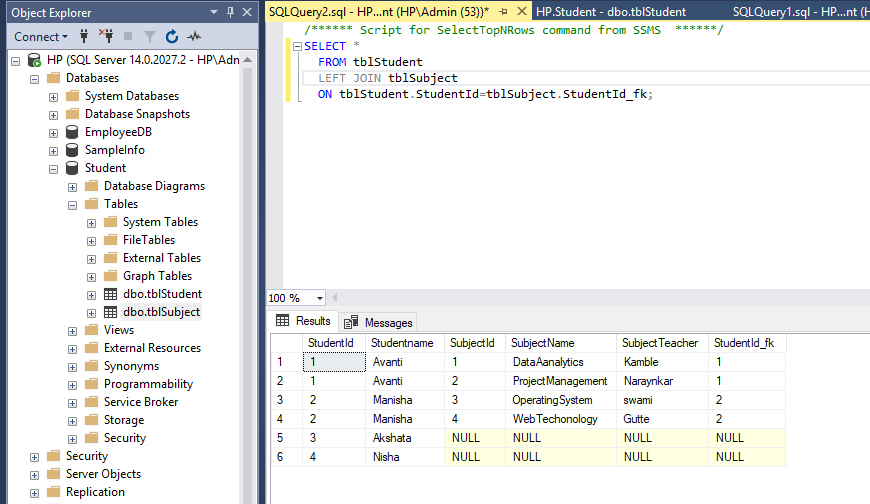Expand Database Snapshots folder
The width and height of the screenshot is (870, 504).
[53, 115]
